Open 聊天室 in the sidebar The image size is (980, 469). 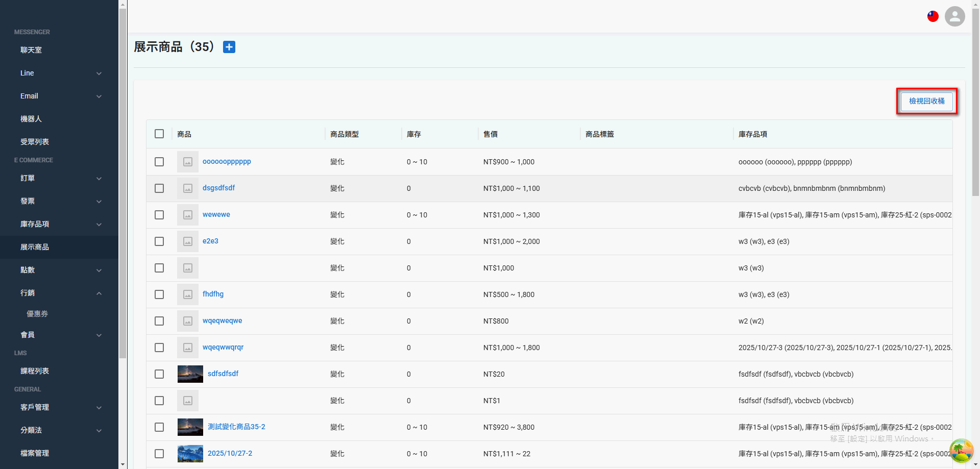coord(59,50)
